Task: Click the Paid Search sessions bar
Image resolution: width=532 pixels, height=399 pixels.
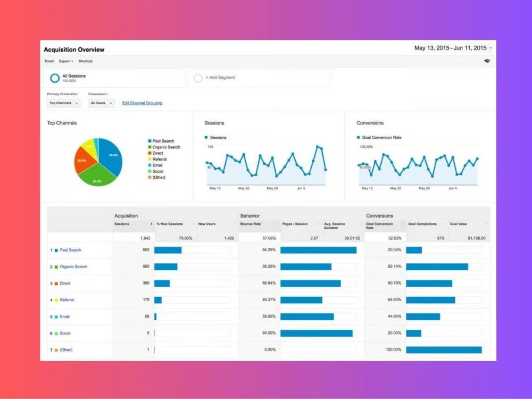Action: click(168, 250)
